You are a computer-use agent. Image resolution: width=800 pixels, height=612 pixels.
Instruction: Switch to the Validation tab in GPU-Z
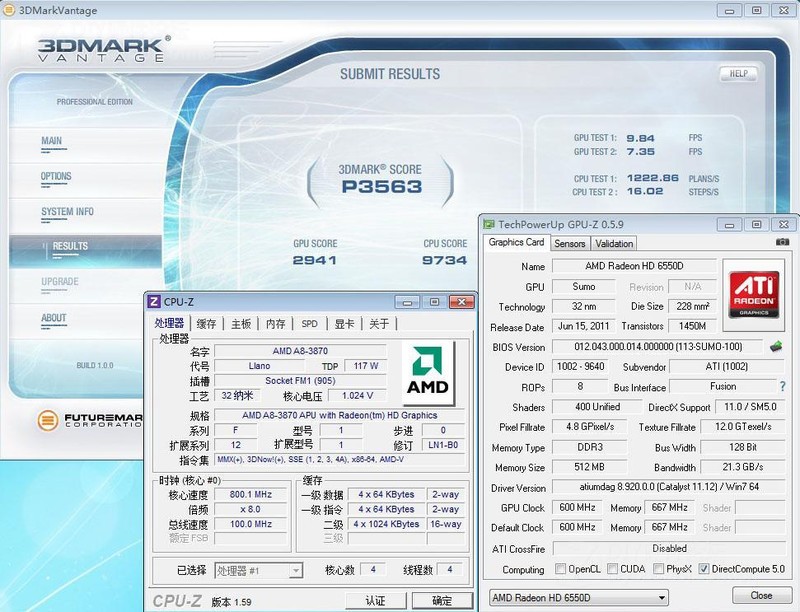pyautogui.click(x=614, y=243)
